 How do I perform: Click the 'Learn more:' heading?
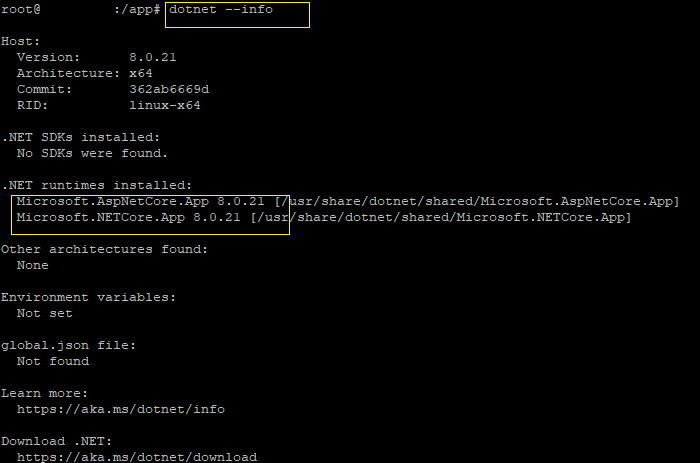(44, 393)
